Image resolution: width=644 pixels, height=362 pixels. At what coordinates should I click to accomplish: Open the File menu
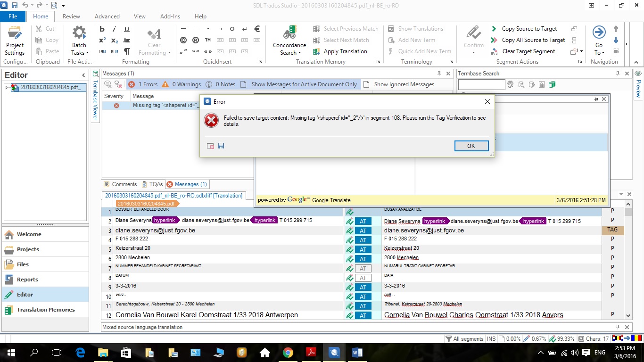pos(13,16)
